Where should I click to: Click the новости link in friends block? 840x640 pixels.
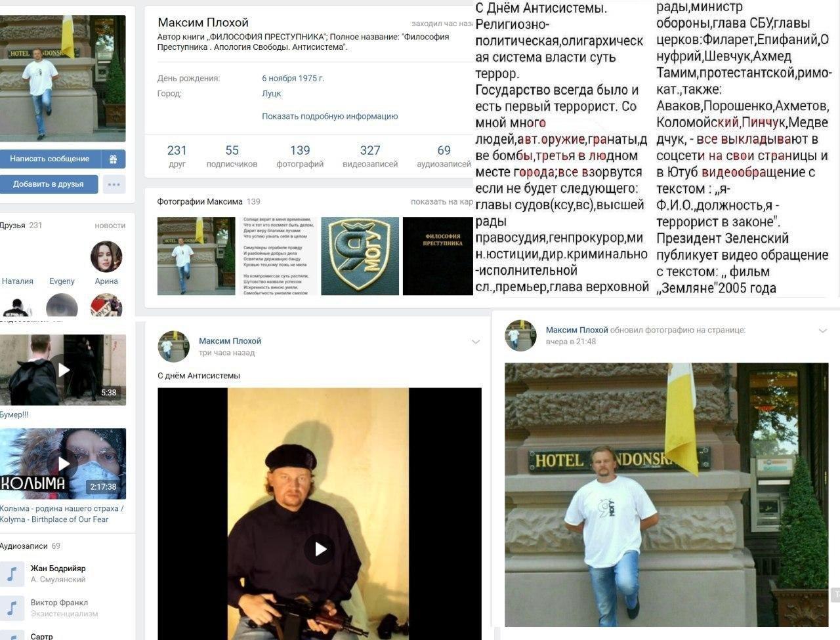[x=110, y=226]
